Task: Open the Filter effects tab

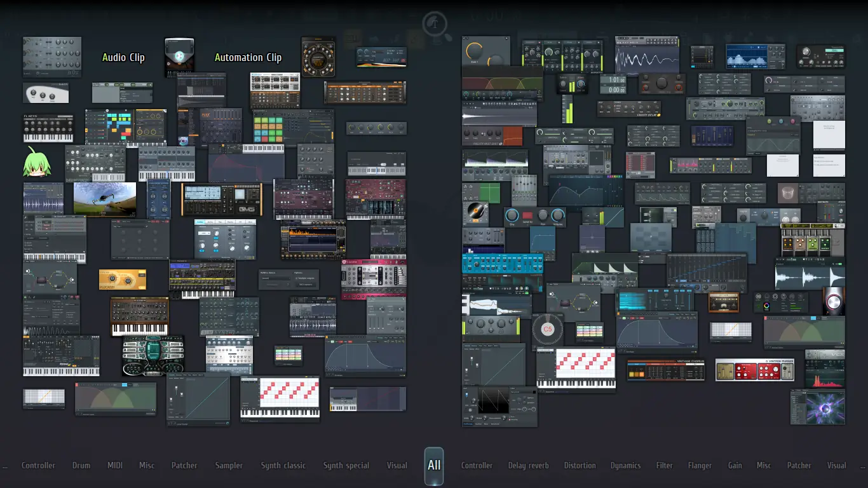Action: [x=665, y=465]
